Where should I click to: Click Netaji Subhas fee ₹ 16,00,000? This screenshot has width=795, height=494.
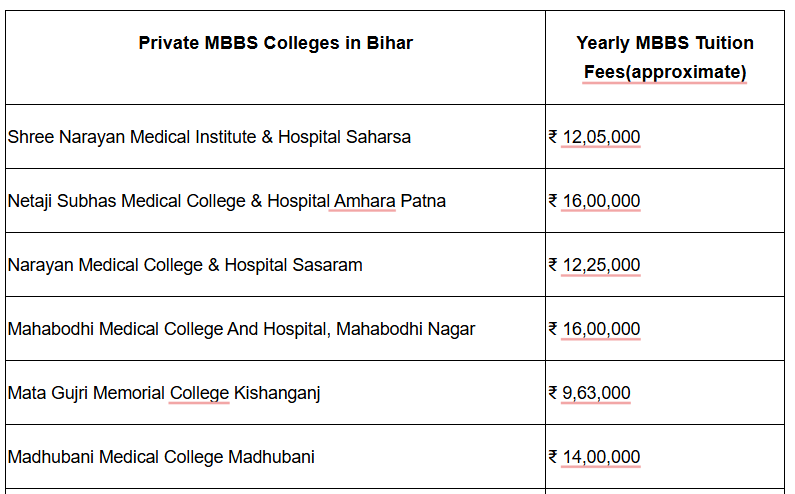(595, 201)
